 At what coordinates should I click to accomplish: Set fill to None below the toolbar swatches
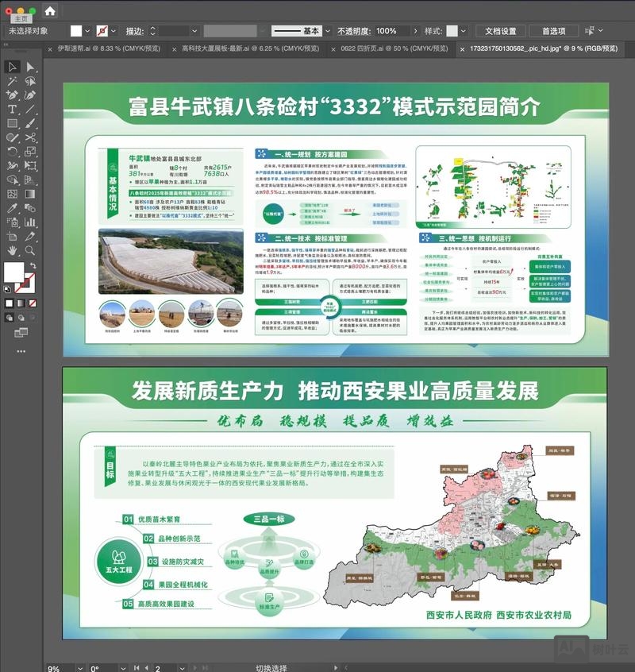click(x=33, y=302)
